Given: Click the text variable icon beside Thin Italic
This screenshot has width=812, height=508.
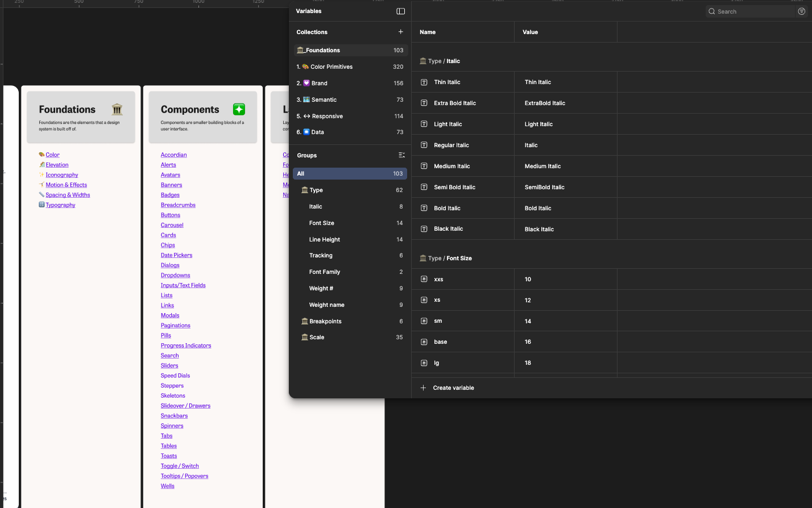Looking at the screenshot, I should [x=424, y=82].
